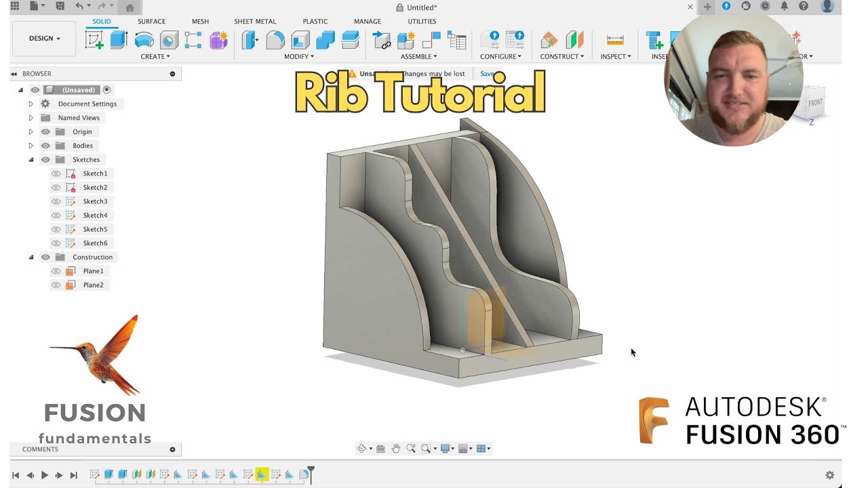
Task: Toggle visibility of Construction folder
Action: [45, 258]
